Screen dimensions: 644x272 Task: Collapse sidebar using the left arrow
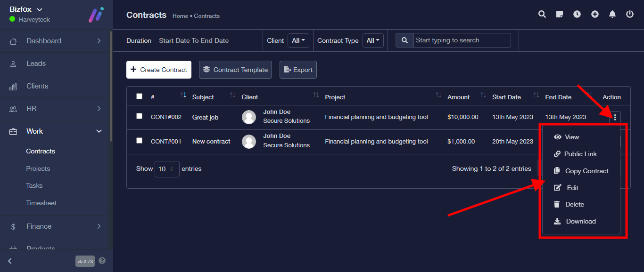[x=10, y=261]
